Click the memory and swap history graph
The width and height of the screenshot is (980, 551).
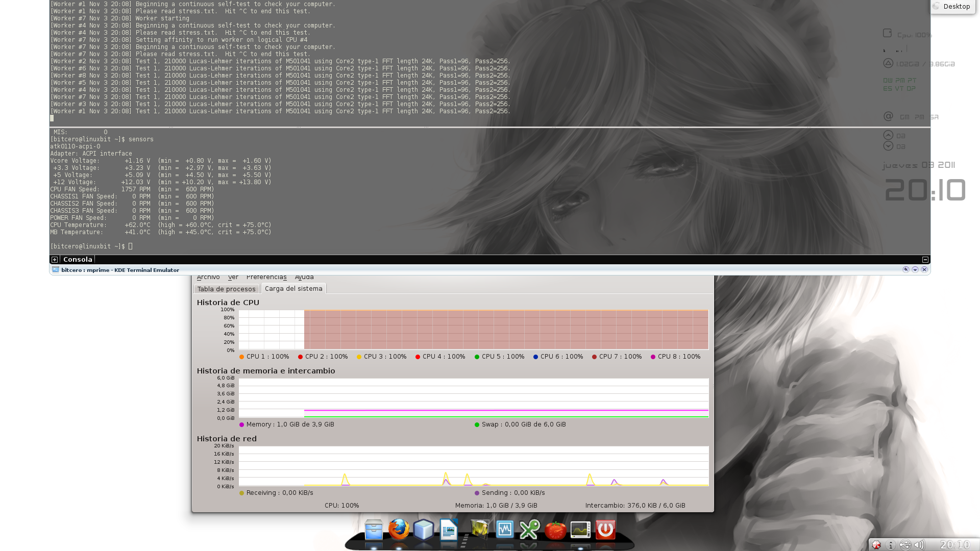pyautogui.click(x=474, y=398)
